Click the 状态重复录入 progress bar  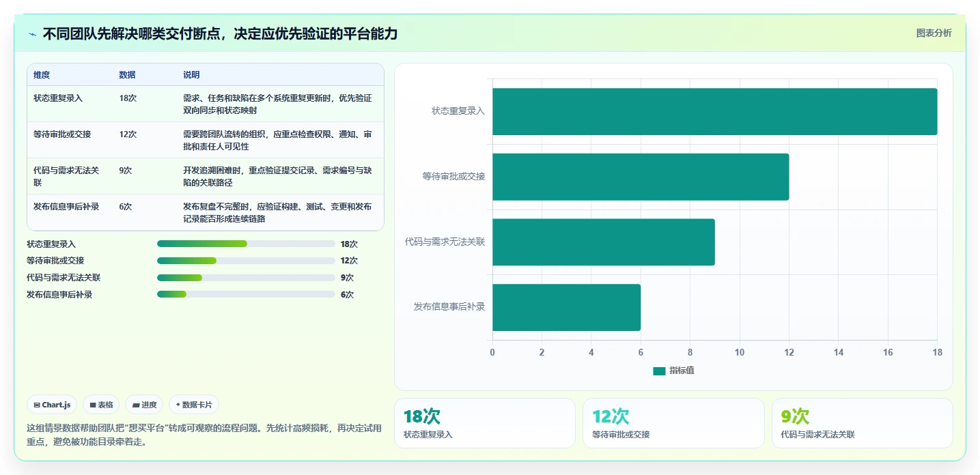246,244
